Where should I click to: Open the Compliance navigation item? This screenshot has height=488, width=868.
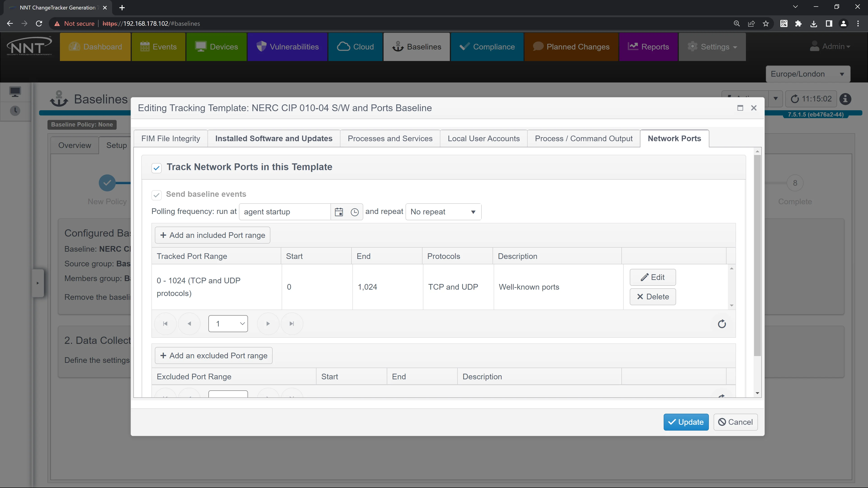[x=487, y=47]
